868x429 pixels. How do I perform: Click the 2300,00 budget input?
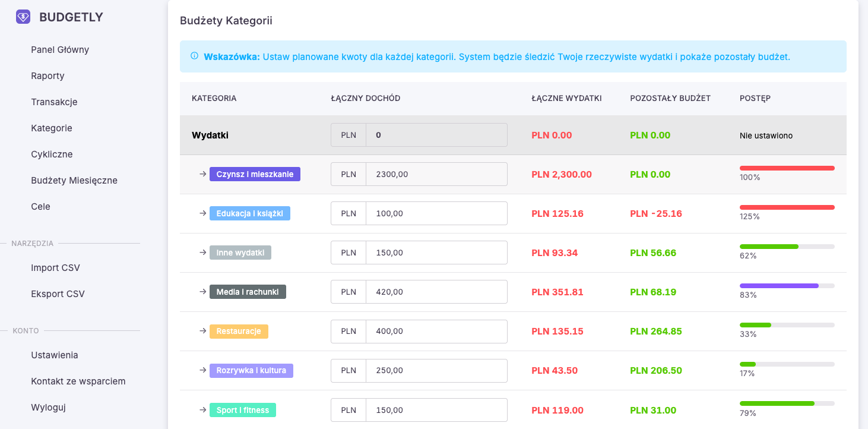tap(436, 174)
